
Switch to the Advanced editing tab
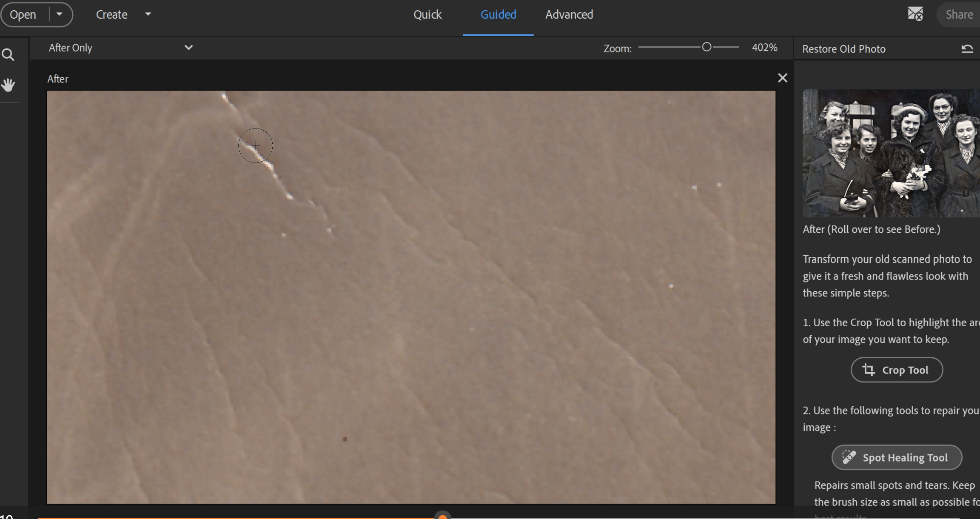[569, 14]
